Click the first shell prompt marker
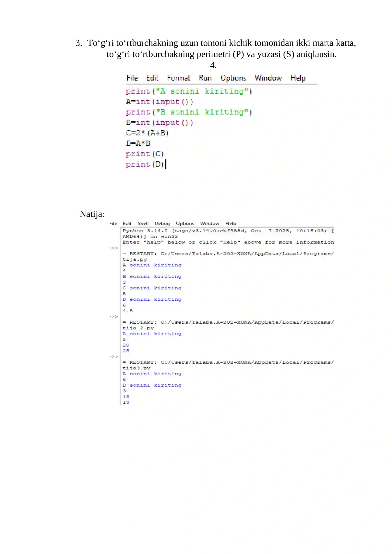 (x=114, y=248)
